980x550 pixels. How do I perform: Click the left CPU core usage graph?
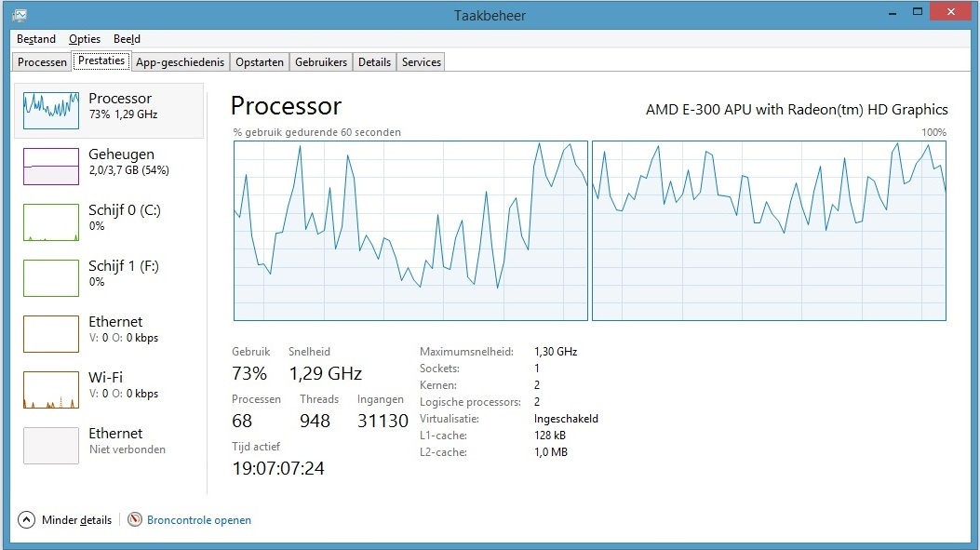click(x=410, y=231)
